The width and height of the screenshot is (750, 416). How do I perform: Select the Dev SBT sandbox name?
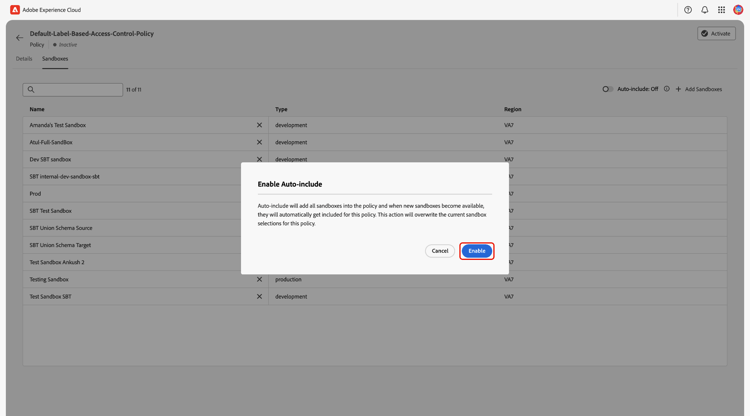50,159
